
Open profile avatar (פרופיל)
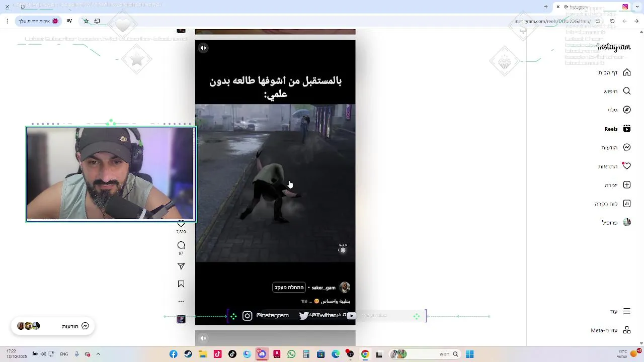click(616, 222)
